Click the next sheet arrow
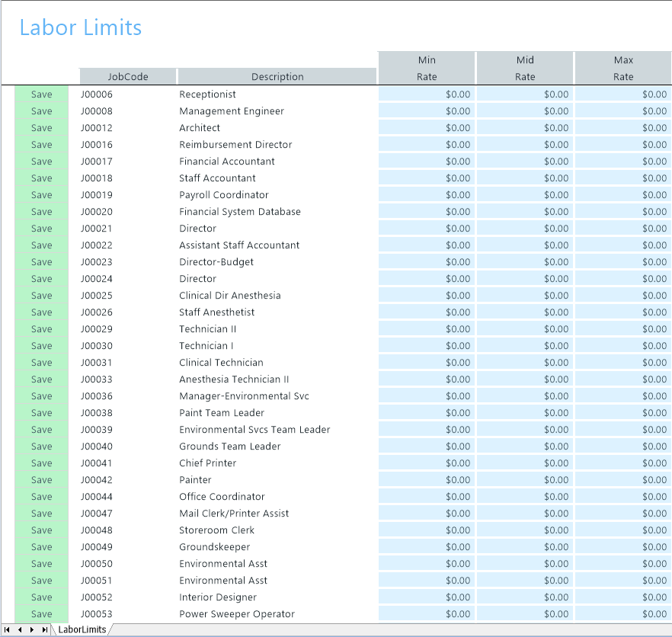This screenshot has height=637, width=672. pyautogui.click(x=32, y=629)
